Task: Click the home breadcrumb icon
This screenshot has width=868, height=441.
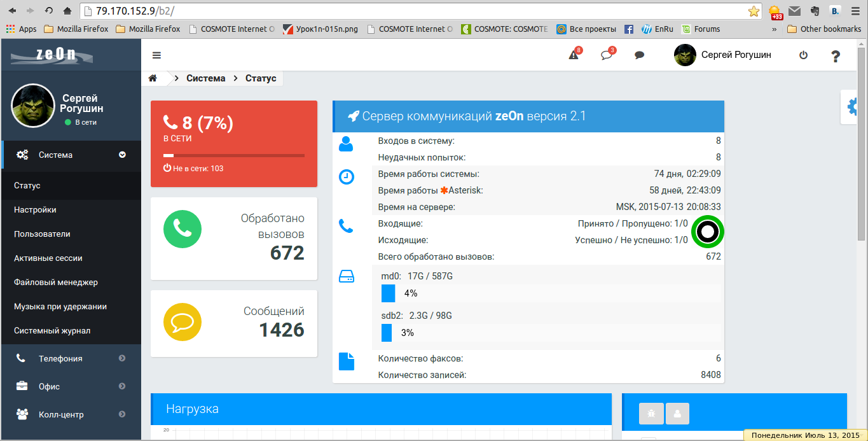Action: (153, 78)
